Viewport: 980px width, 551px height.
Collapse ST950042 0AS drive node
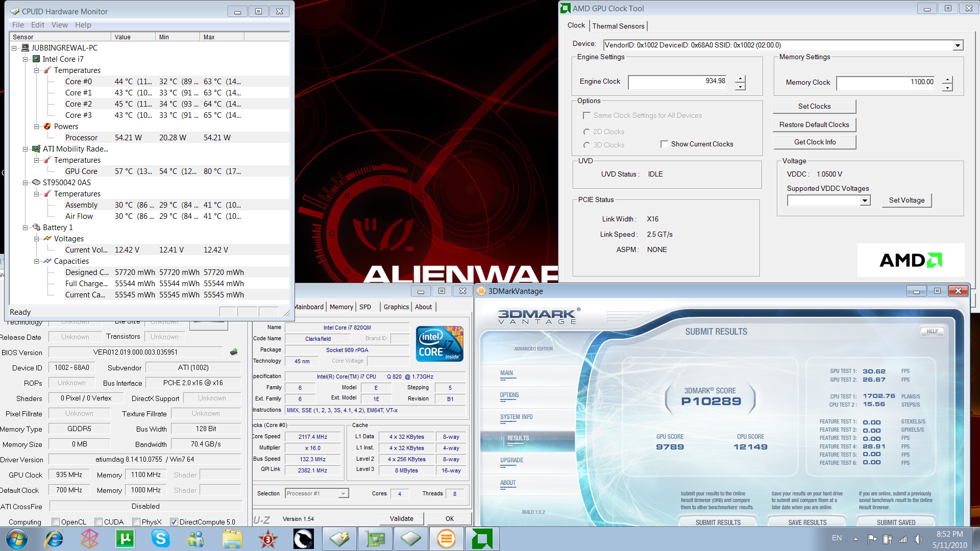tap(26, 183)
